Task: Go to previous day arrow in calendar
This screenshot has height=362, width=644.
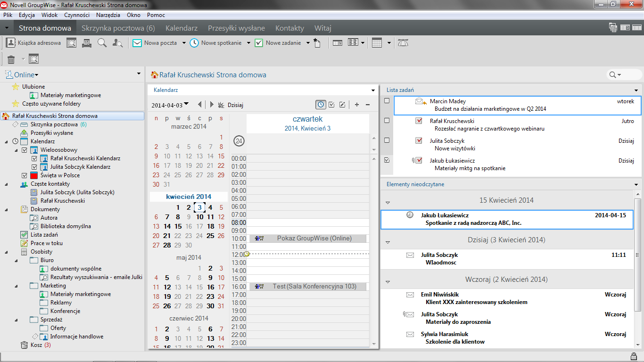Action: 200,105
